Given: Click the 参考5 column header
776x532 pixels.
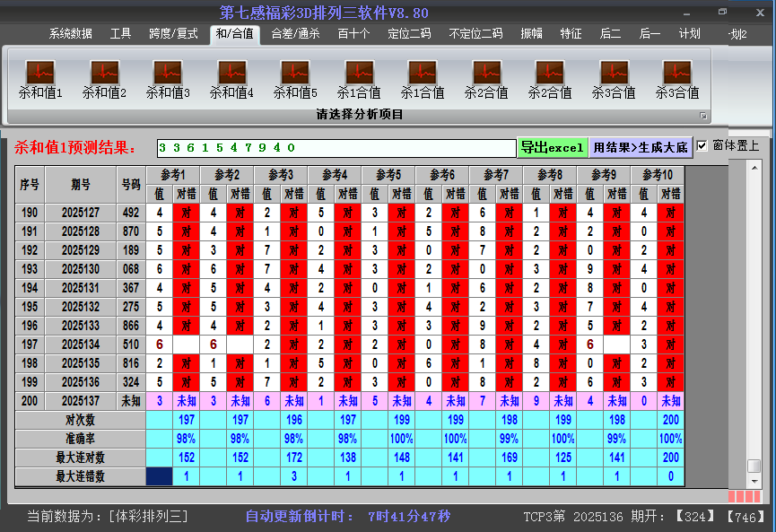Looking at the screenshot, I should coord(388,175).
